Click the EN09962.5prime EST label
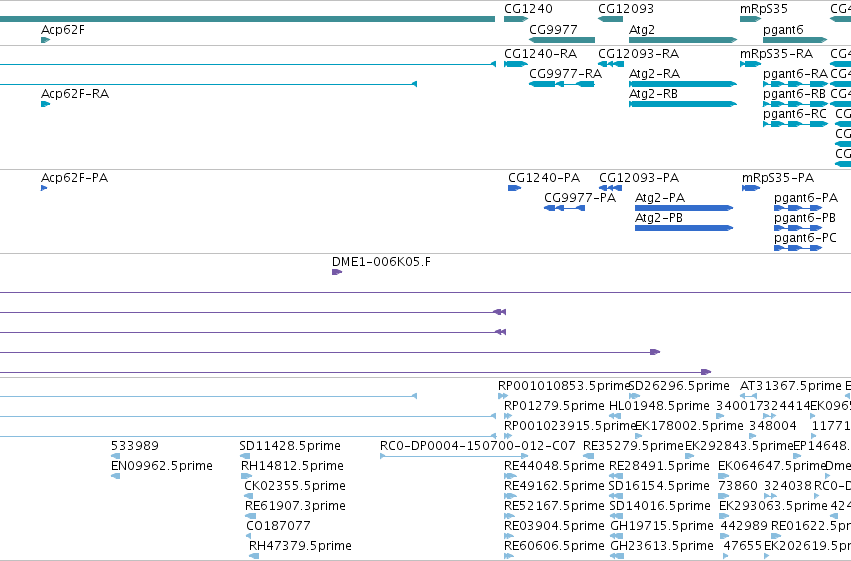This screenshot has width=851, height=561. click(x=162, y=466)
